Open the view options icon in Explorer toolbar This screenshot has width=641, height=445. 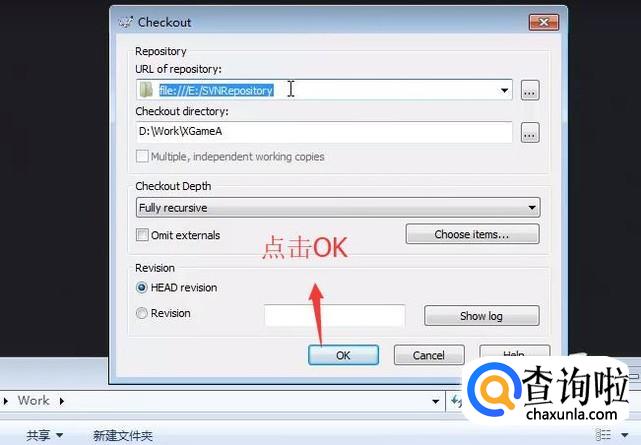(x=603, y=435)
